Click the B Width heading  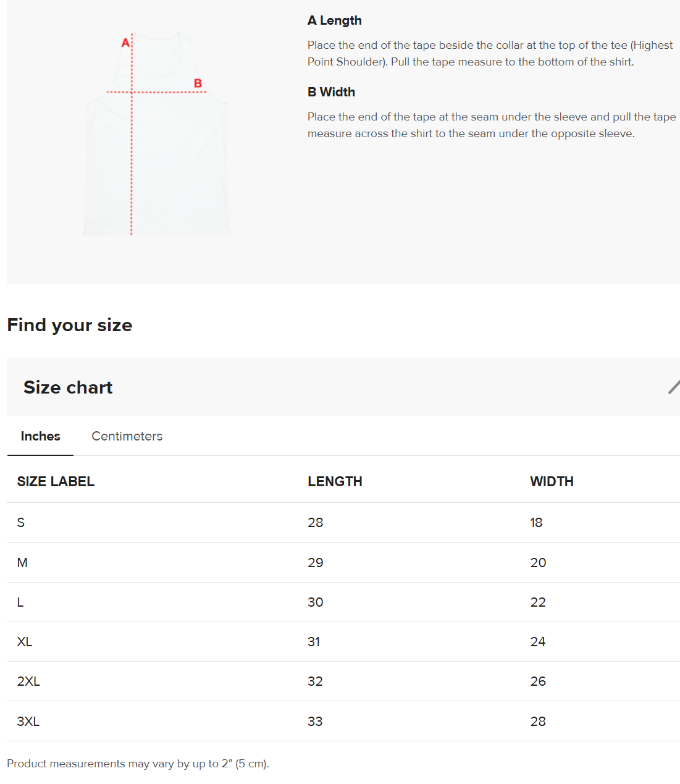(332, 92)
